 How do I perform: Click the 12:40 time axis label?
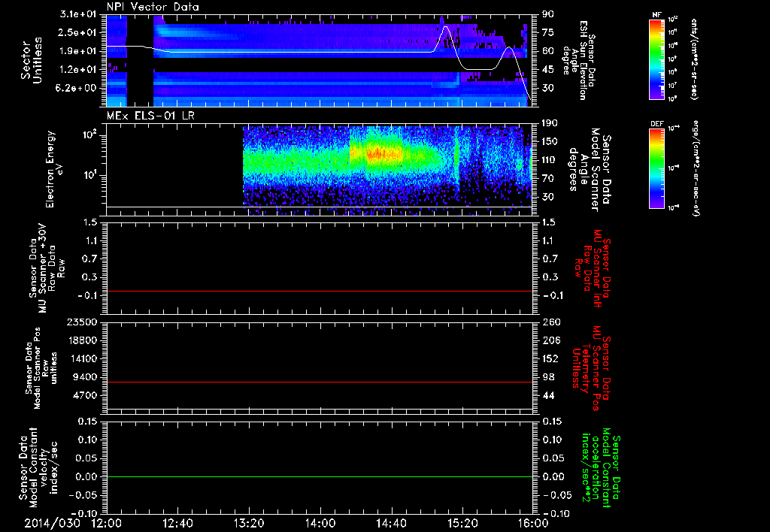click(177, 523)
